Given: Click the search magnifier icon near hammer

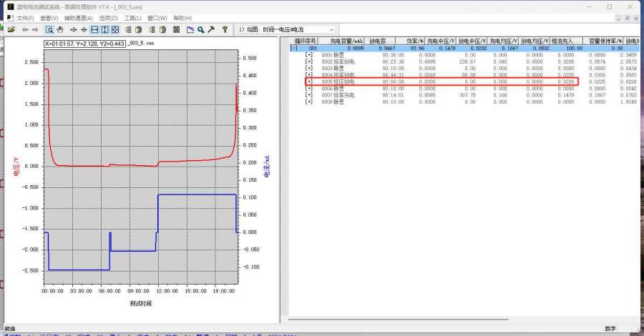Looking at the screenshot, I should (202, 29).
